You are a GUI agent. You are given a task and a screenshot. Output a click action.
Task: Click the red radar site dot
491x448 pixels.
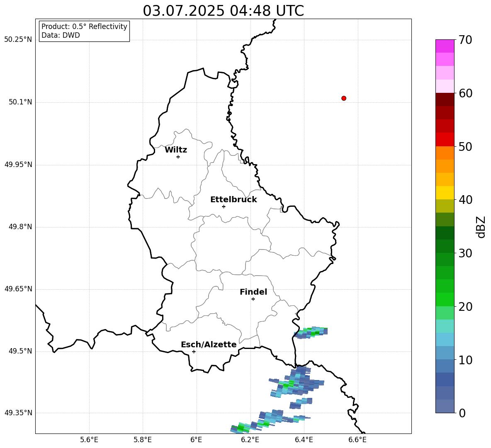coord(343,98)
